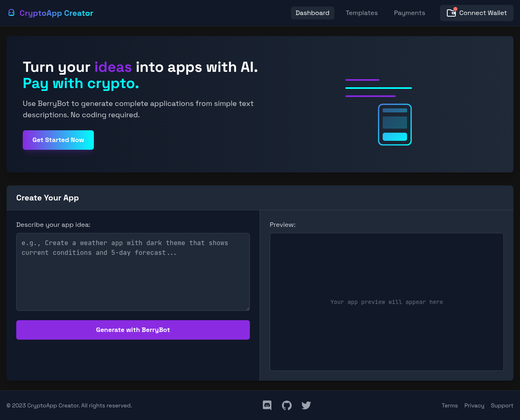520x420 pixels.
Task: Click the wallet icon on Connect Wallet
Action: point(451,13)
